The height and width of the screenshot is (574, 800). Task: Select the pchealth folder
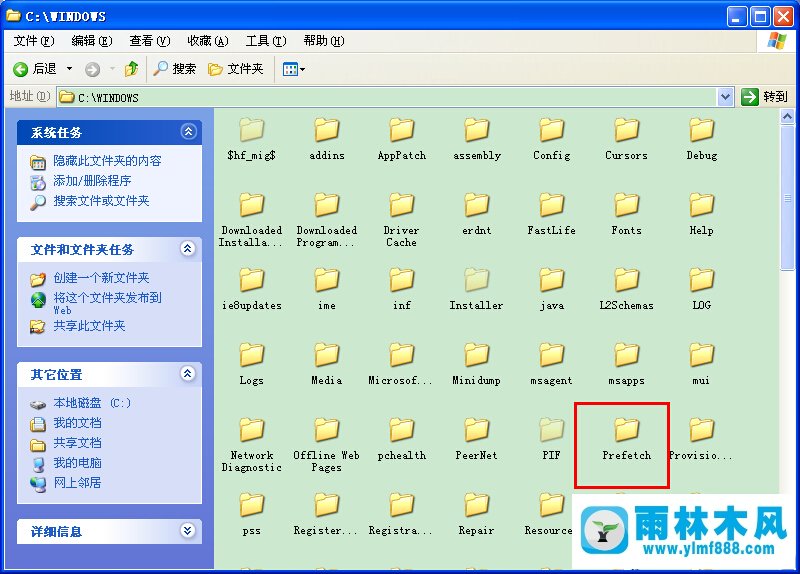point(402,439)
